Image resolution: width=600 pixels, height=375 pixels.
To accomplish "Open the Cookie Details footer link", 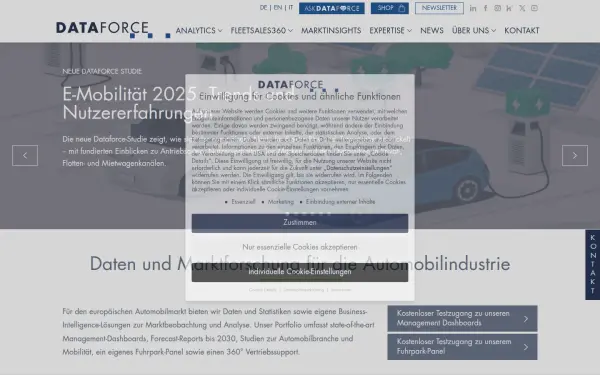I will [x=262, y=290].
